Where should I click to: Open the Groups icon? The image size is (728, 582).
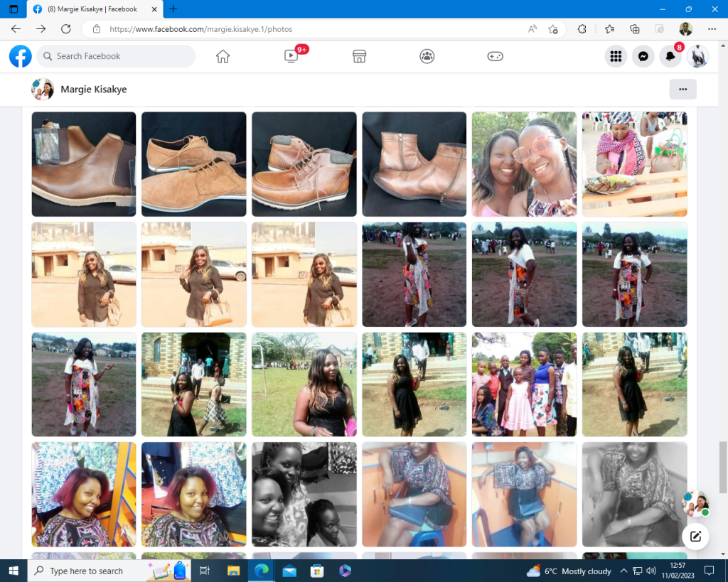click(427, 56)
